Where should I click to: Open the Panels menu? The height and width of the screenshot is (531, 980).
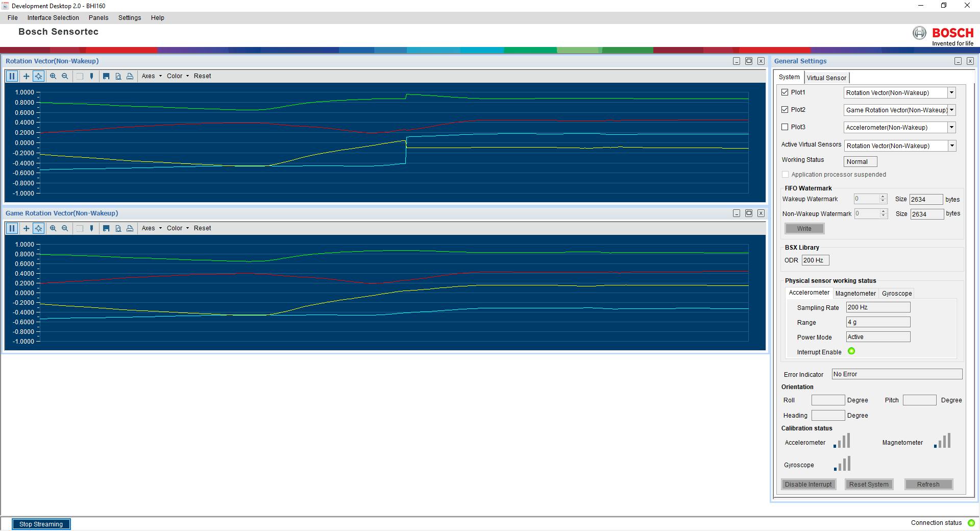[x=99, y=18]
